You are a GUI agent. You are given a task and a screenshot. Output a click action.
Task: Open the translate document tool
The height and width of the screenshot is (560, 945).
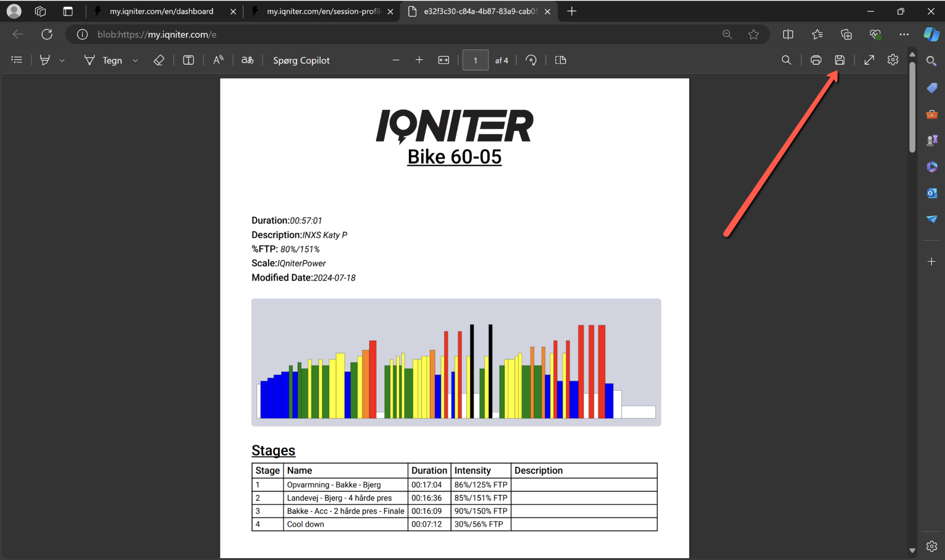(247, 60)
